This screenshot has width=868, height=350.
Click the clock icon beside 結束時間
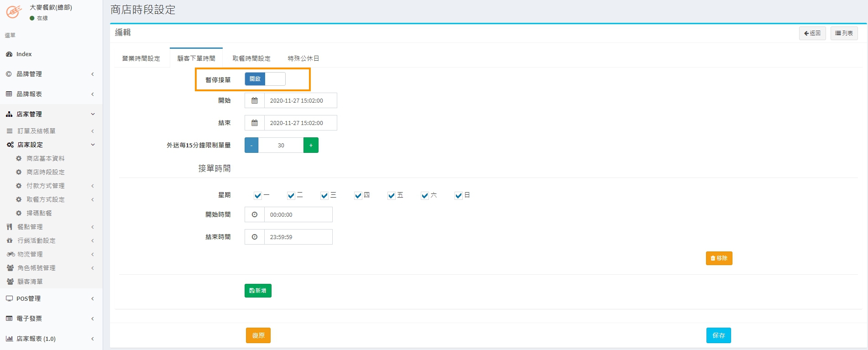click(x=255, y=237)
